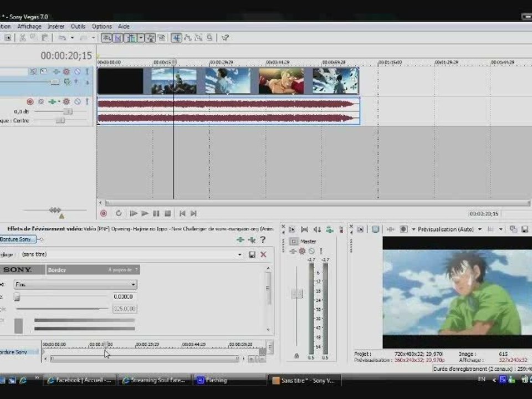
Task: Select the Normal Edit tool
Action: (176, 38)
